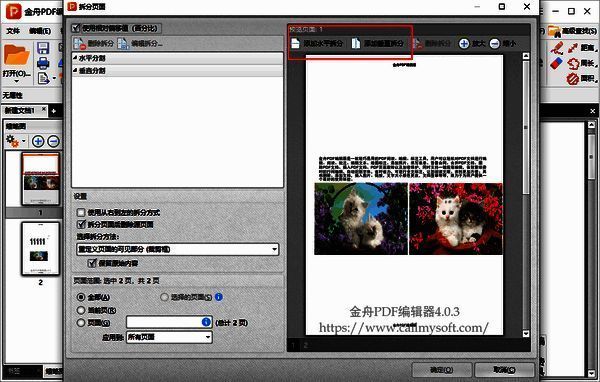The image size is (600, 382).
Task: Click the save floppy icon in main window
Action: pos(43,48)
